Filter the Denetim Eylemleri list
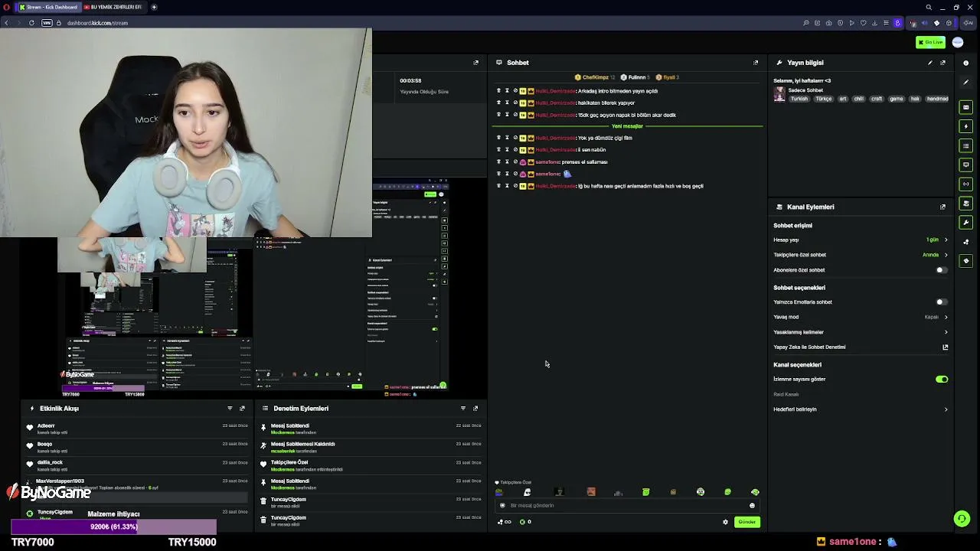The image size is (980, 551). 462,409
